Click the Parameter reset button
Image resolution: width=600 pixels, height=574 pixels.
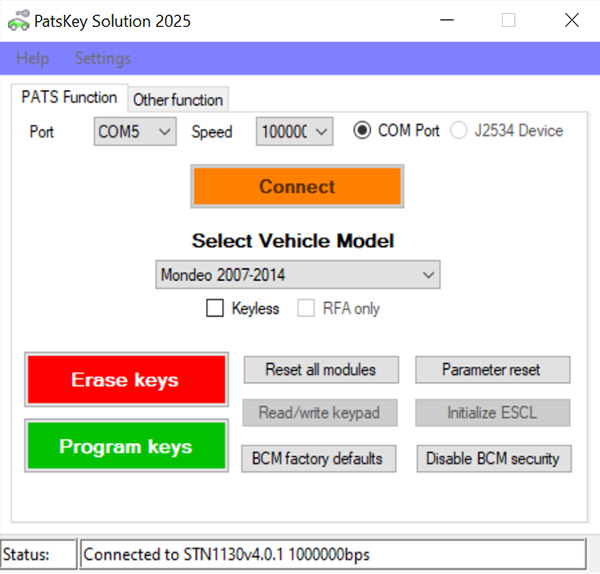[493, 370]
